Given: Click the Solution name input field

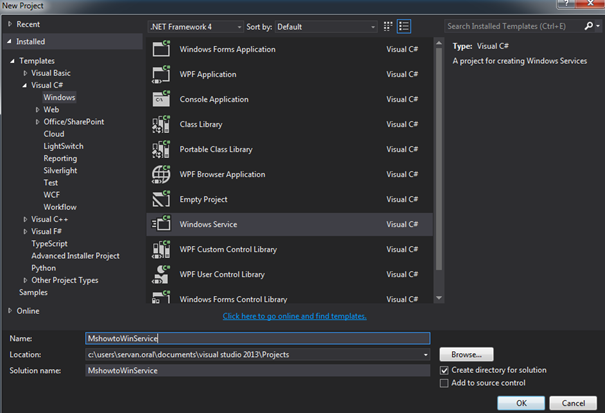Looking at the screenshot, I should coord(257,371).
